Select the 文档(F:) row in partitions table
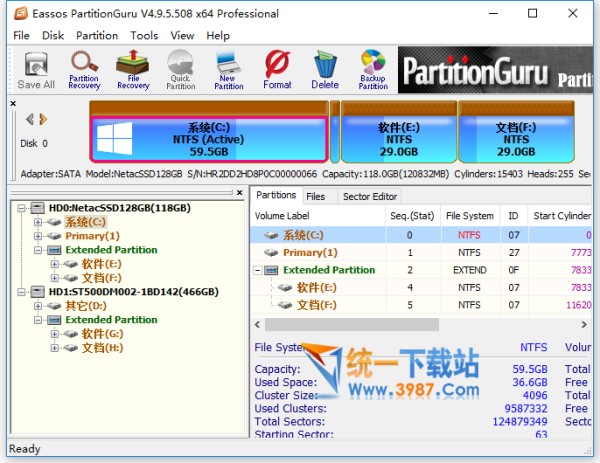Viewport: 600px width, 463px height. point(421,305)
